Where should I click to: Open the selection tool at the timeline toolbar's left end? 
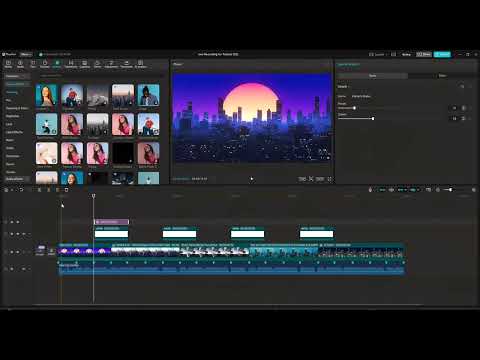click(x=6, y=190)
